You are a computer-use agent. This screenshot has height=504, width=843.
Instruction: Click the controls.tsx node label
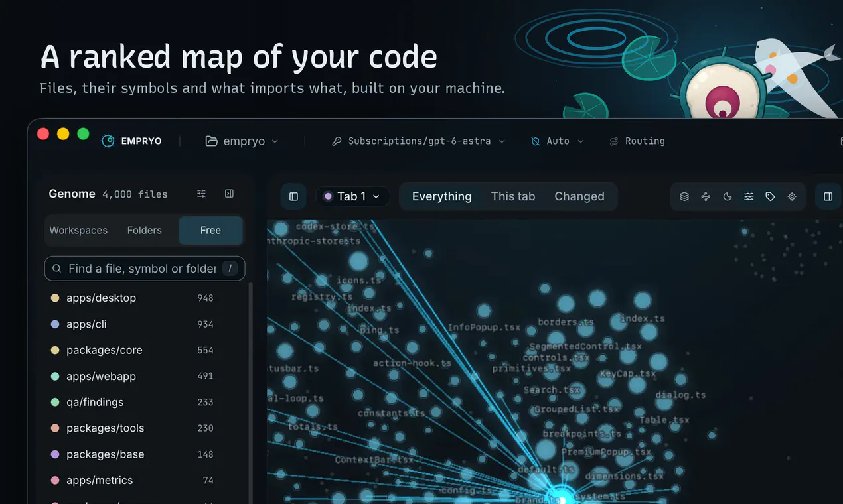556,357
